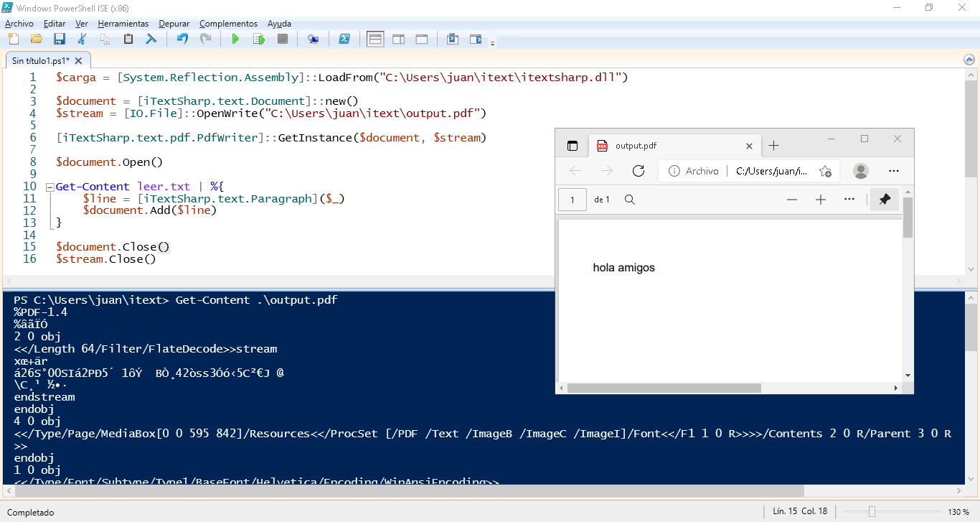
Task: Open the ISE toolbar overflow arrow
Action: 492,43
